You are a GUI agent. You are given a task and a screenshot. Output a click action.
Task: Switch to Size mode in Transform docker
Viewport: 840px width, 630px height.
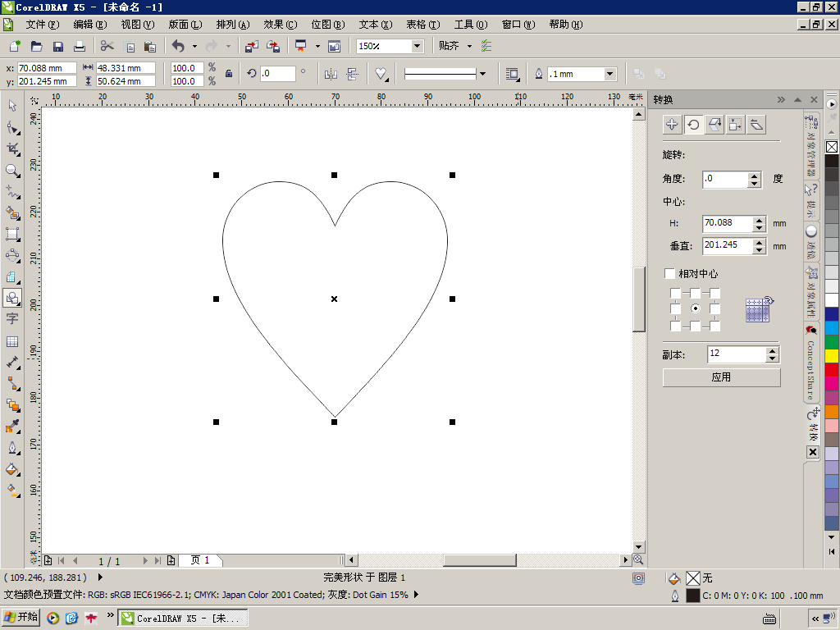[735, 125]
